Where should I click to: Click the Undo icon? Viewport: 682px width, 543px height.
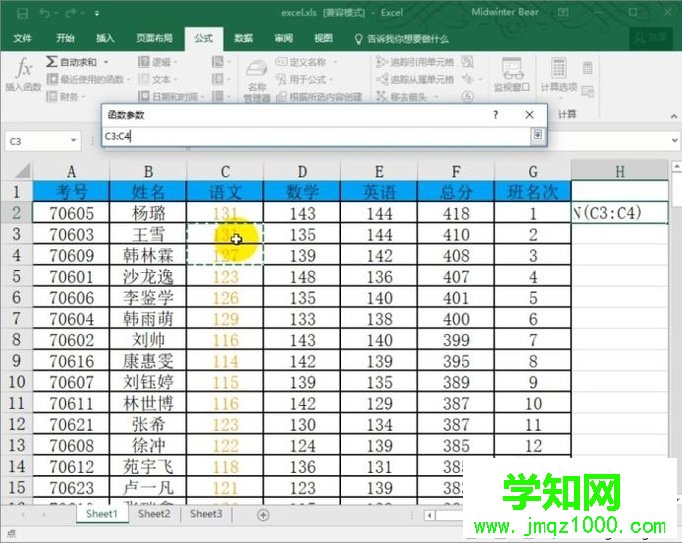pos(44,13)
